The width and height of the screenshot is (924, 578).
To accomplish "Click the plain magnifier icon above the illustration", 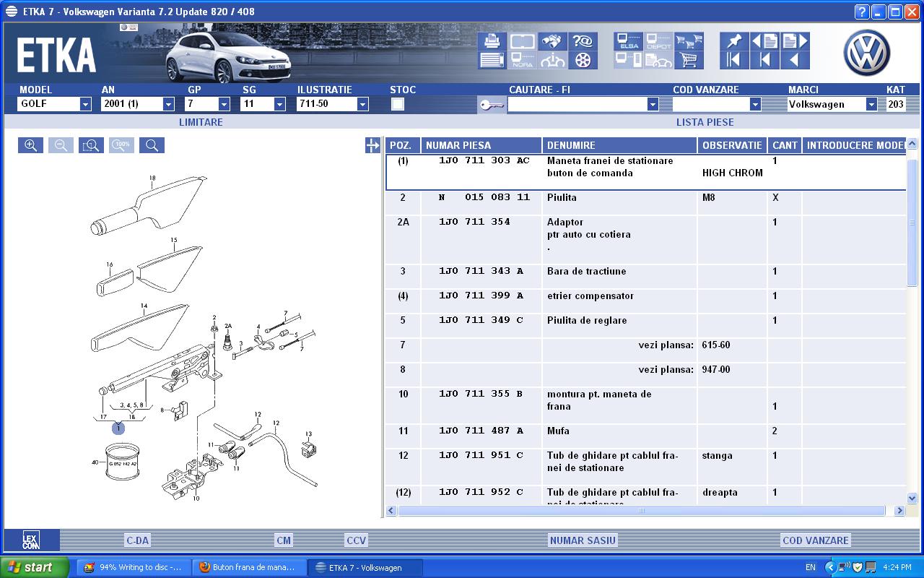I will pyautogui.click(x=152, y=145).
